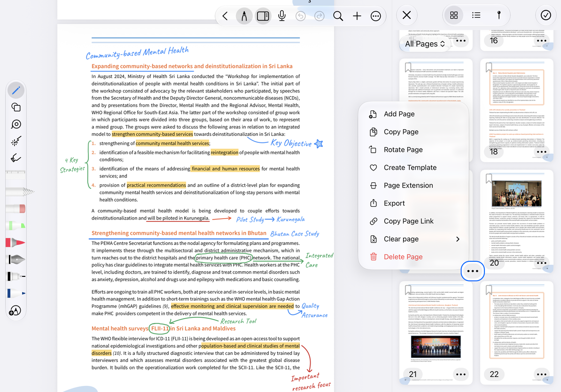The image size is (561, 392).
Task: Open the more options for page 20
Action: coord(542,263)
